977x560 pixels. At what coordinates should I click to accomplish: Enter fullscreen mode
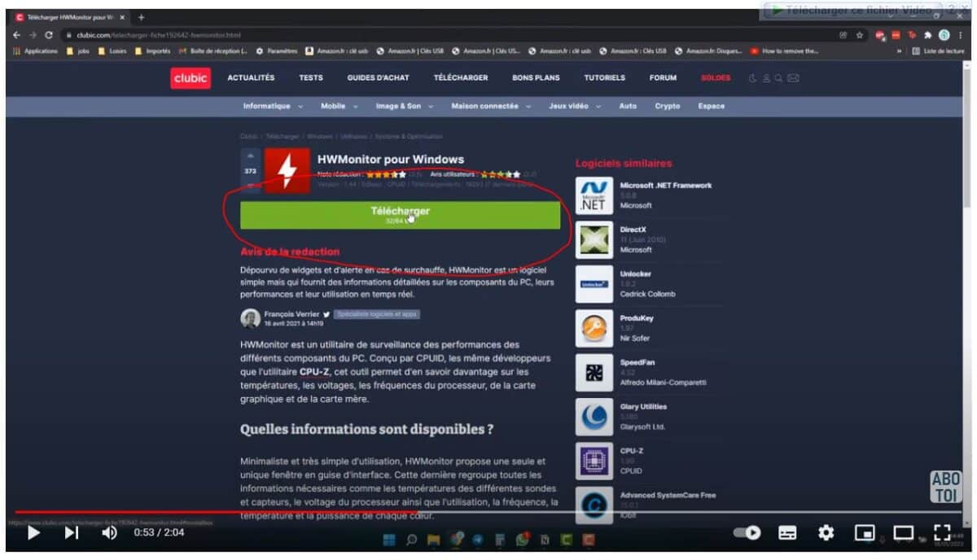click(x=942, y=532)
